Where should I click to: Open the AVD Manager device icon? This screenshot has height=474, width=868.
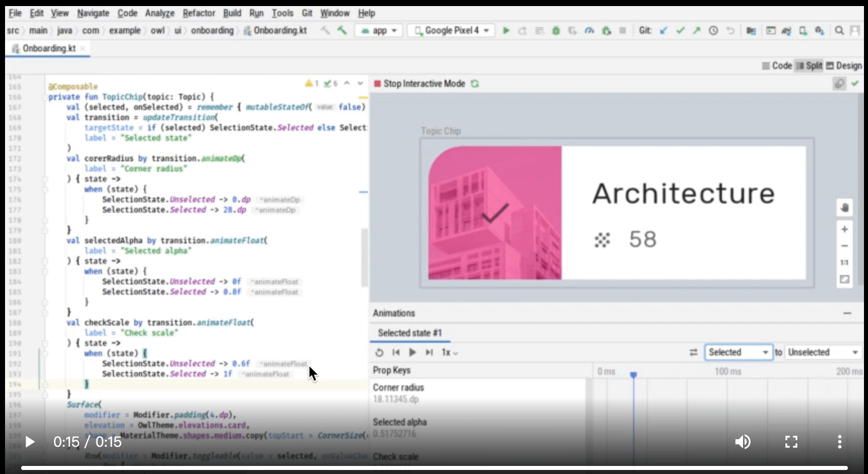pyautogui.click(x=803, y=31)
